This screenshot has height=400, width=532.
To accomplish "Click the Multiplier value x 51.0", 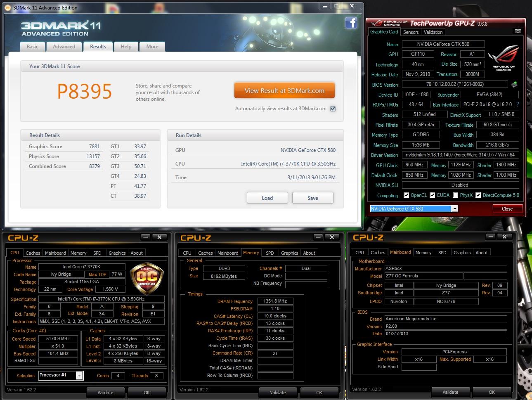I will coord(58,346).
